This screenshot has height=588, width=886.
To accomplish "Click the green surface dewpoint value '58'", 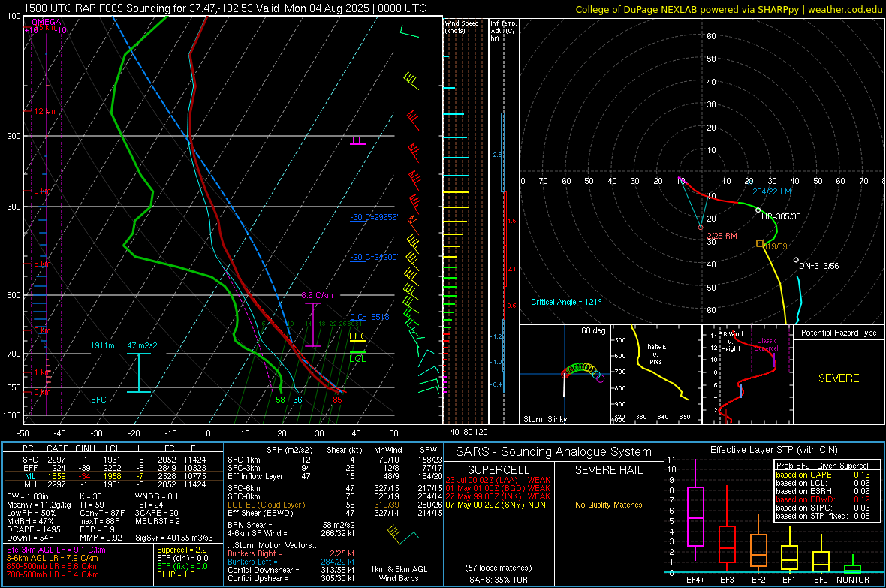I will coord(280,400).
